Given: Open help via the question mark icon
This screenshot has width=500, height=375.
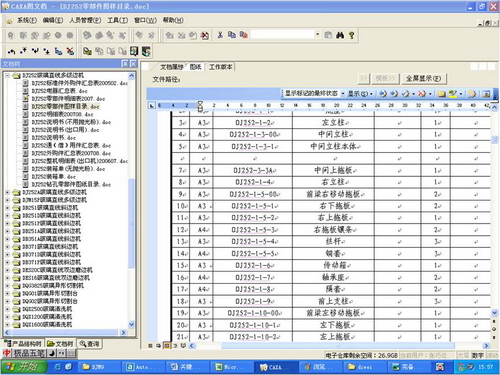Looking at the screenshot, I should tap(351, 35).
